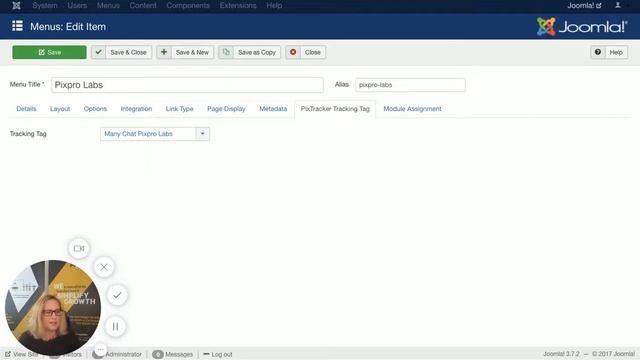Click the Joomla icon in top menu bar
Screen dimensions: 640x360
(16, 5)
